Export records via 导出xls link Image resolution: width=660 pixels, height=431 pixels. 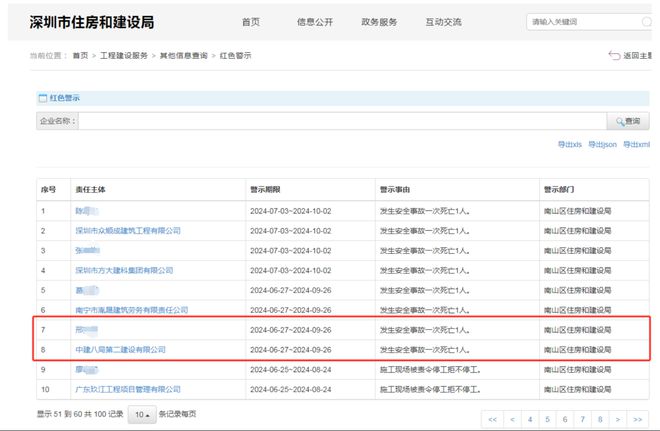[570, 144]
